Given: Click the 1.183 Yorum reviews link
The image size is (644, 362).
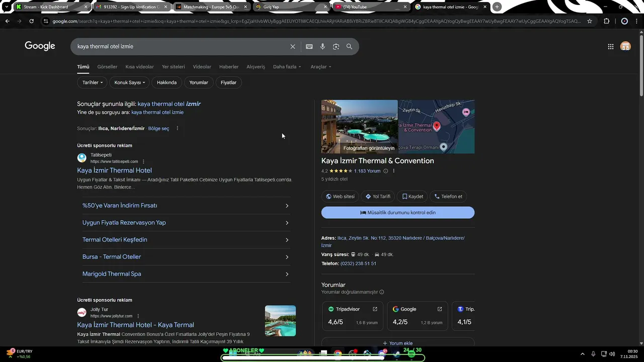Looking at the screenshot, I should 367,171.
